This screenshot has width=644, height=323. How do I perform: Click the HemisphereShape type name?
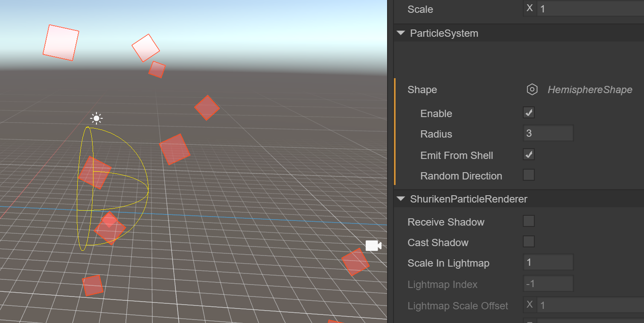click(x=590, y=90)
